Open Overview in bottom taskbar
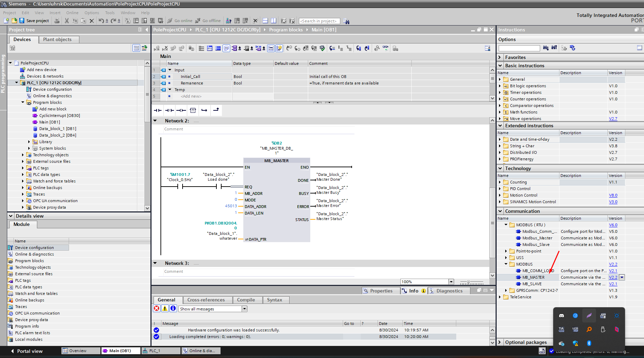The width and height of the screenshot is (644, 358). [81, 351]
